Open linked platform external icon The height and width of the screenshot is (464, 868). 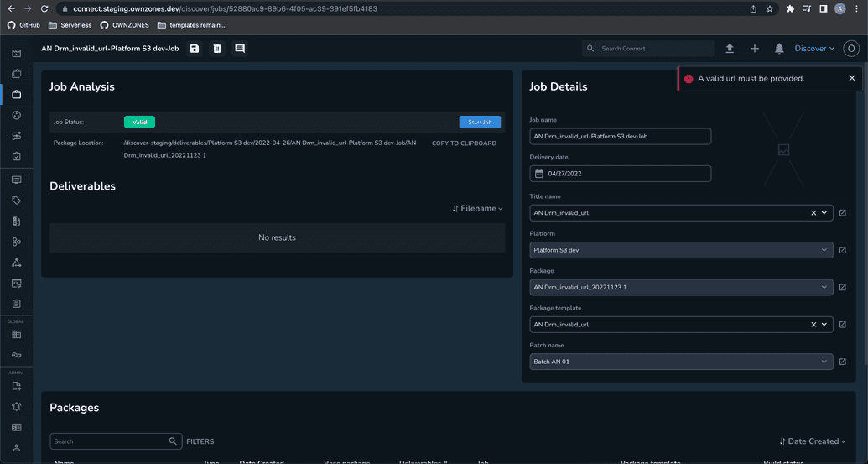(x=843, y=250)
